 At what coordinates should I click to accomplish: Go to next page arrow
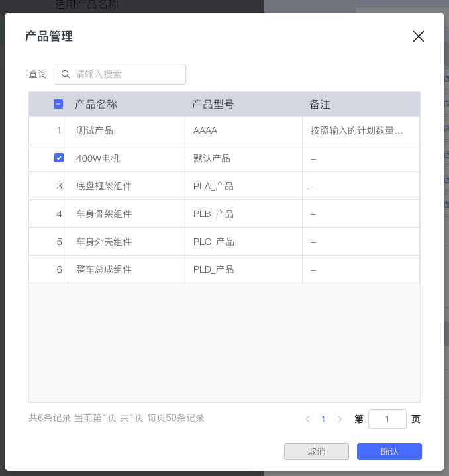(x=340, y=419)
